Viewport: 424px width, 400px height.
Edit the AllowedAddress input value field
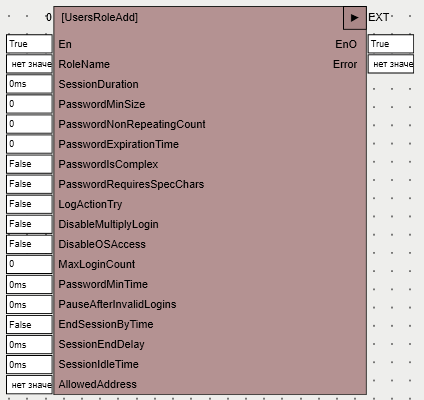[x=29, y=385]
